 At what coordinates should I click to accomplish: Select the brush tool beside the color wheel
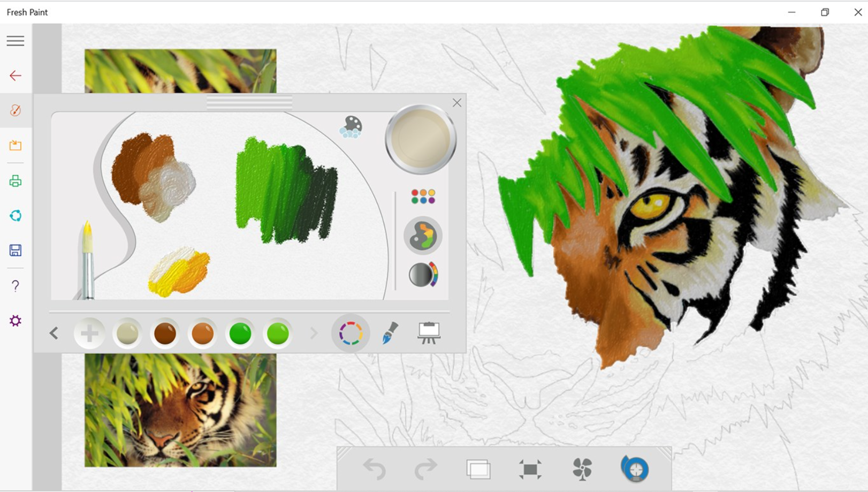click(390, 332)
